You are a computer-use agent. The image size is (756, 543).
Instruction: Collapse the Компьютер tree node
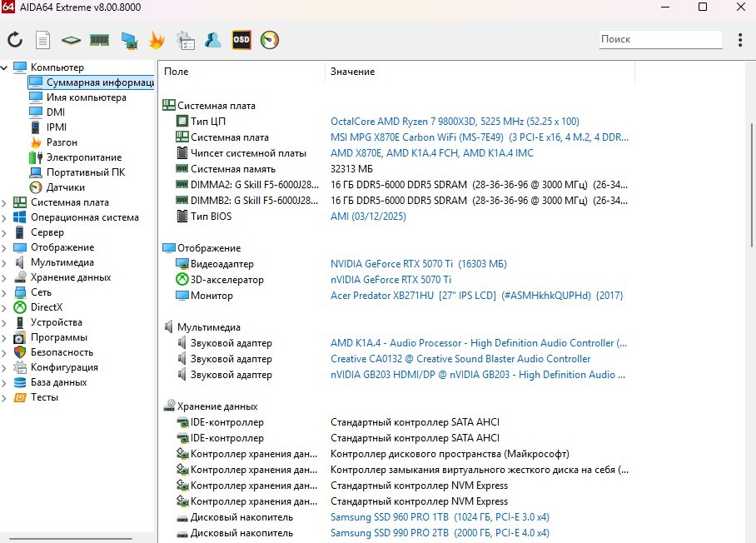pos(5,67)
